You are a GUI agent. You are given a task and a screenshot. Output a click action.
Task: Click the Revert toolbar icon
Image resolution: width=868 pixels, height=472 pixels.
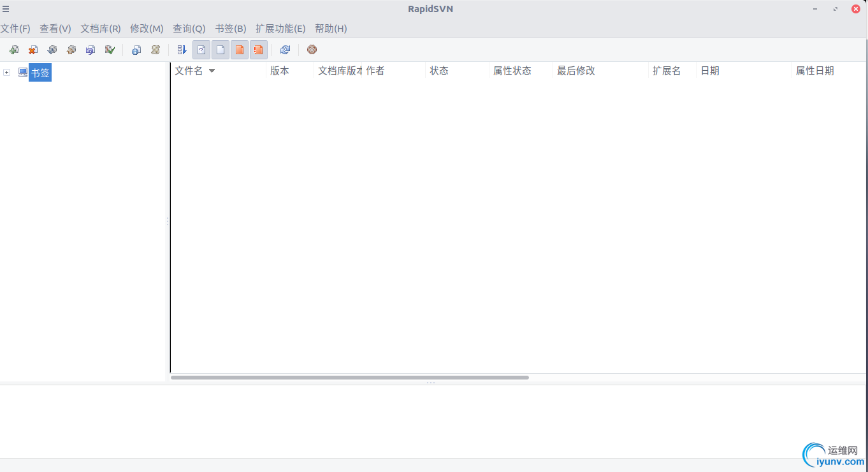click(90, 50)
